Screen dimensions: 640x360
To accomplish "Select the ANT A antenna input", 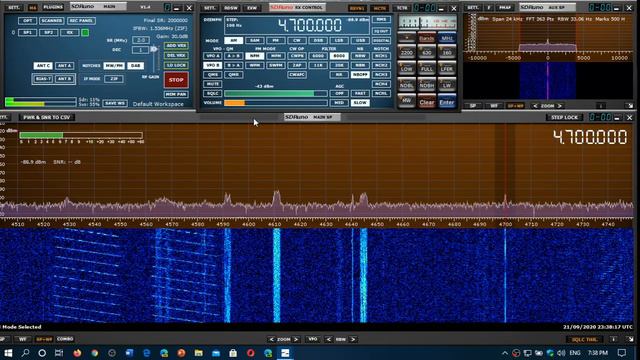I will tap(64, 65).
